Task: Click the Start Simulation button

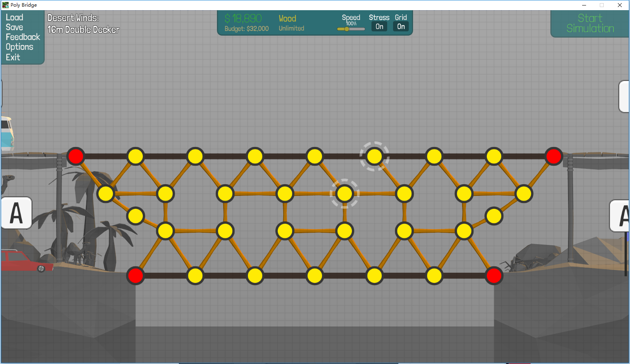Action: [x=590, y=24]
